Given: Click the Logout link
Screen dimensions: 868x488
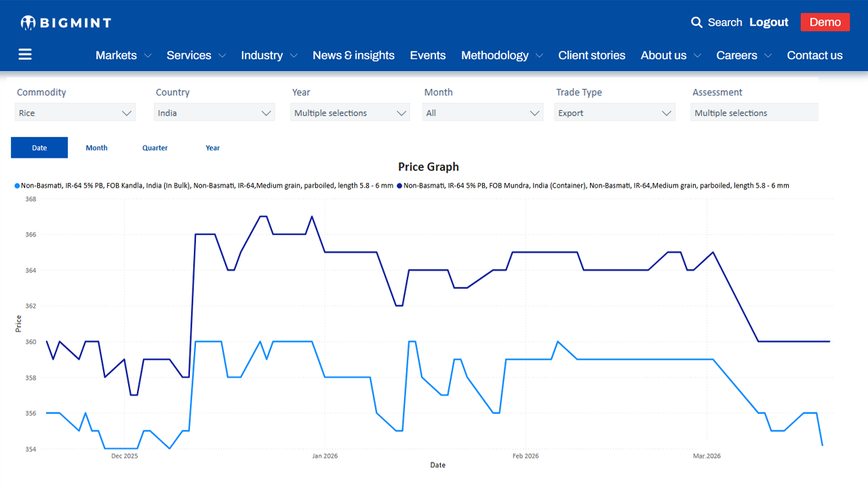Looking at the screenshot, I should tap(768, 22).
